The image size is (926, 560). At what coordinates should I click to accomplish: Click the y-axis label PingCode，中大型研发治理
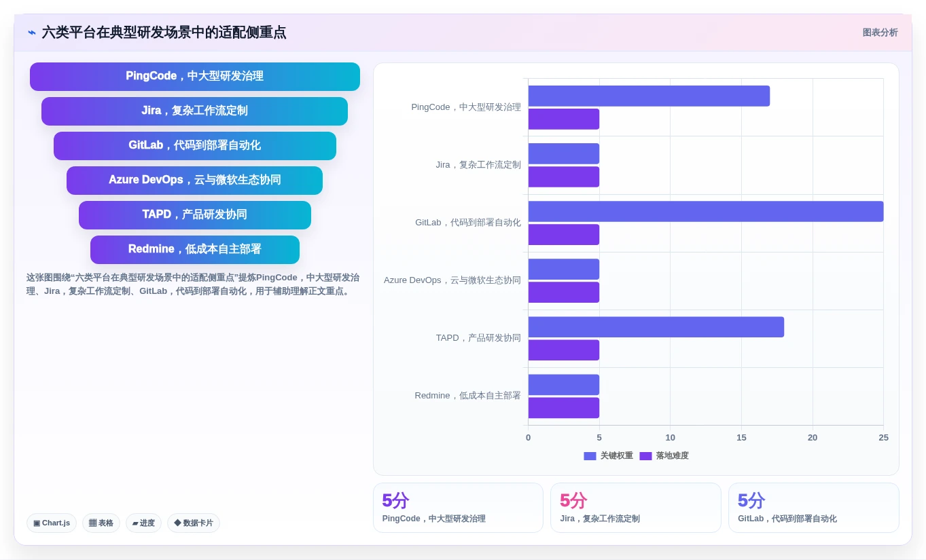pyautogui.click(x=466, y=107)
